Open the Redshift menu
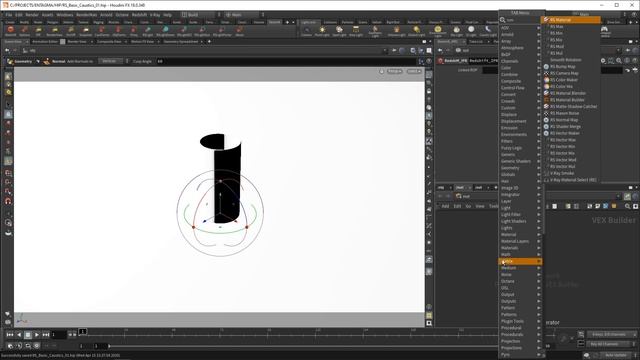This screenshot has height=360, width=640. pyautogui.click(x=139, y=15)
